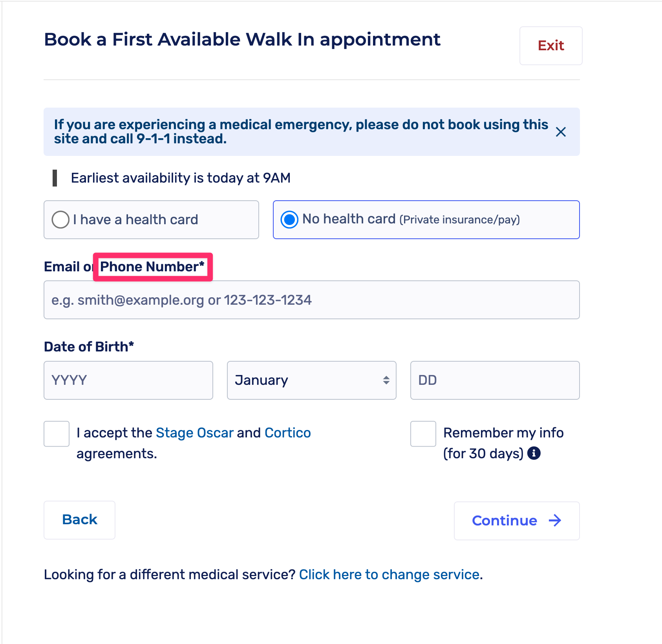Click the Date of Birth label
The image size is (662, 644).
[89, 347]
